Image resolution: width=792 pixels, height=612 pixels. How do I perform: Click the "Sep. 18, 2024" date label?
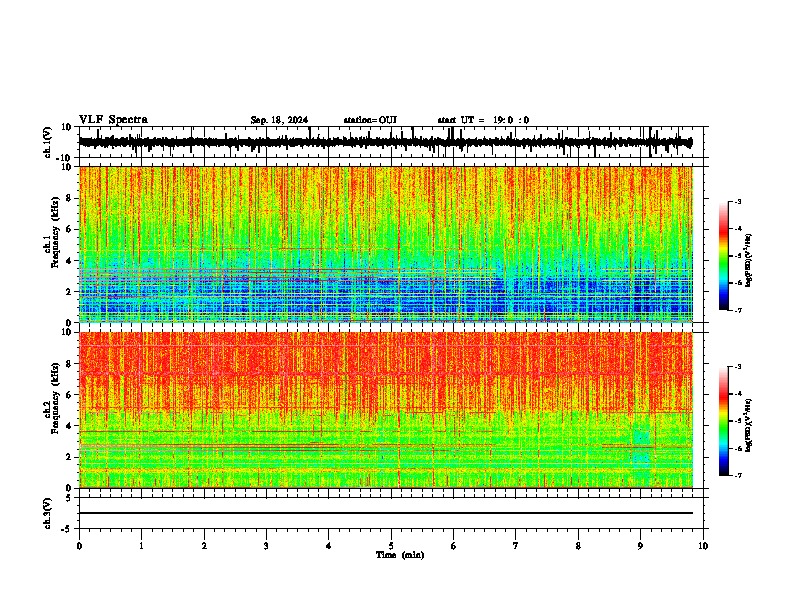coord(279,120)
